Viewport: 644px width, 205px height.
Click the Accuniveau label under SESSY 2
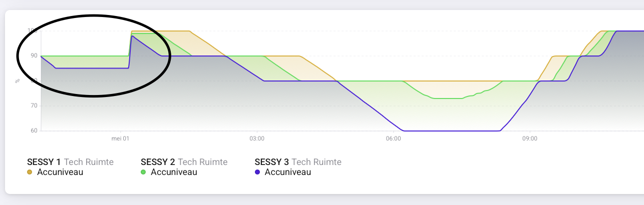coord(174,172)
